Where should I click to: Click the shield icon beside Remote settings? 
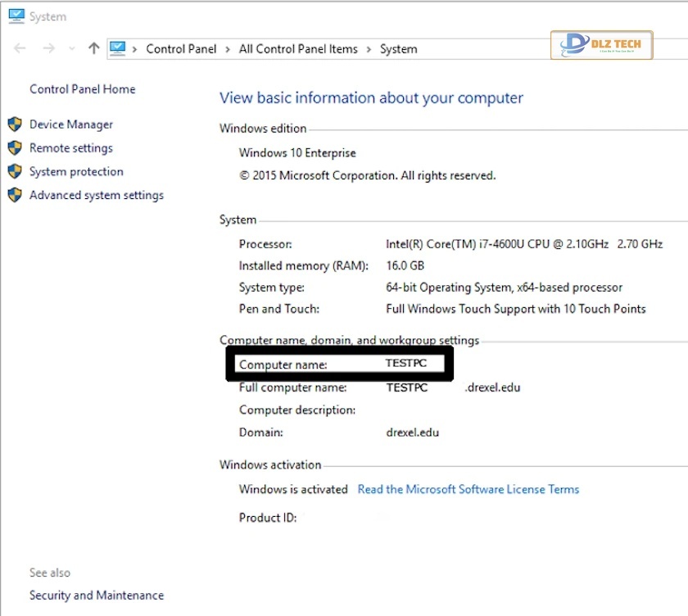14,148
